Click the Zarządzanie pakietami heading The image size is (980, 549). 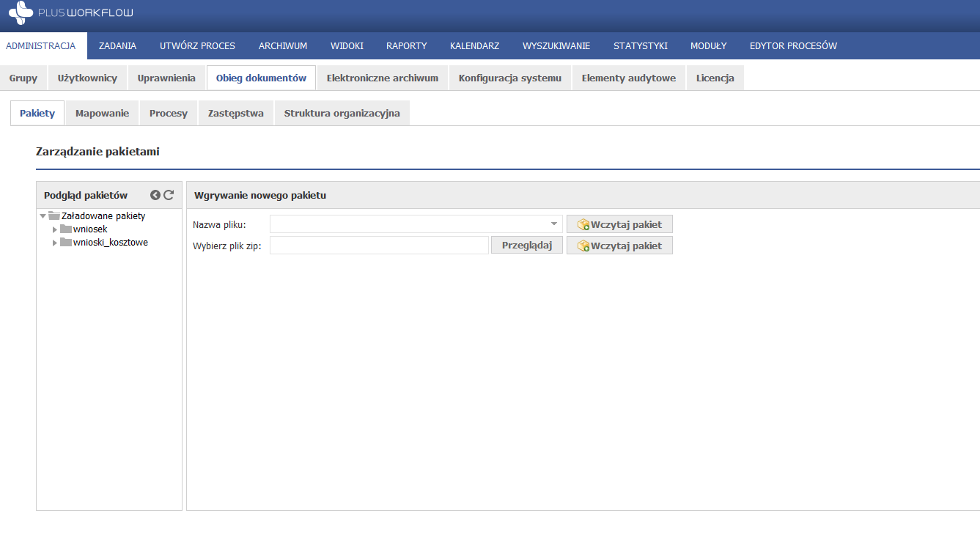pyautogui.click(x=97, y=152)
